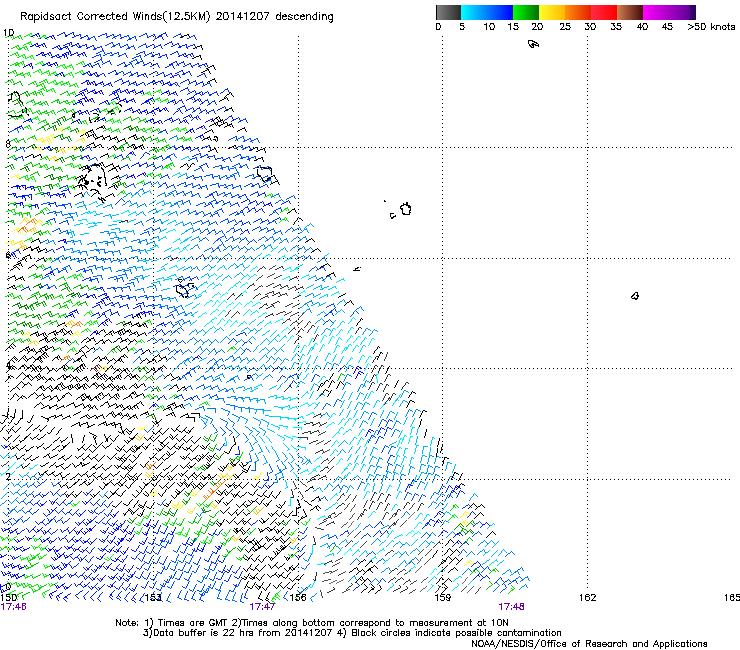
Task: Click the '>50 knots' legend label
Action: pyautogui.click(x=711, y=27)
